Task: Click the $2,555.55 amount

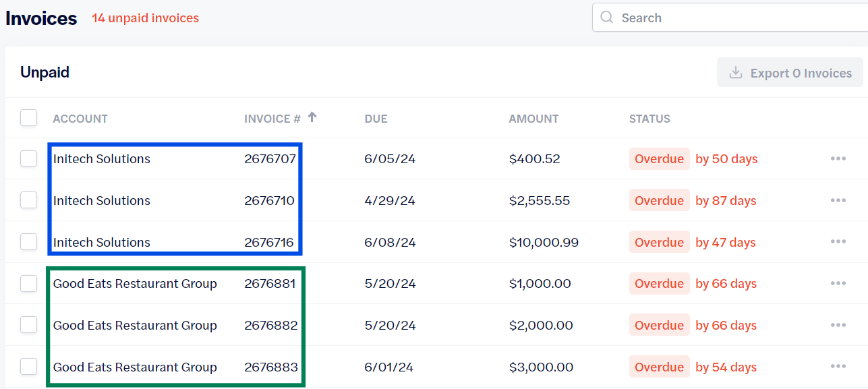Action: click(x=540, y=201)
